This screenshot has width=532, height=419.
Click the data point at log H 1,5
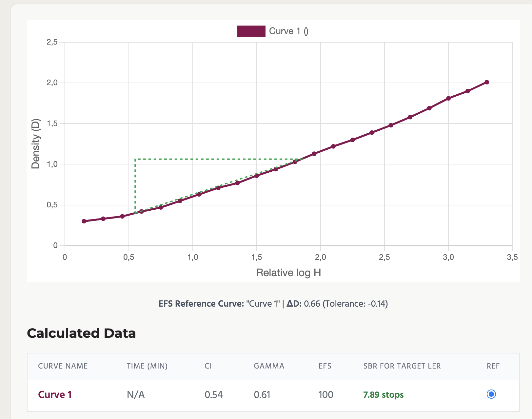[257, 176]
